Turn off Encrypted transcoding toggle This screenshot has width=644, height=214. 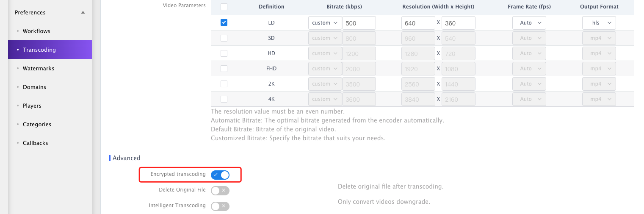pos(220,175)
